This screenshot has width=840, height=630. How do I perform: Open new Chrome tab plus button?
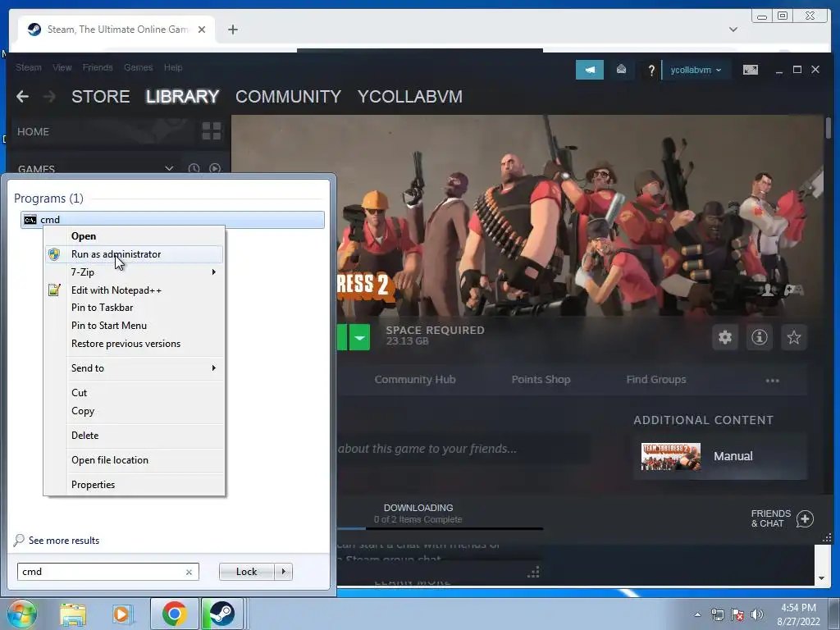click(232, 30)
